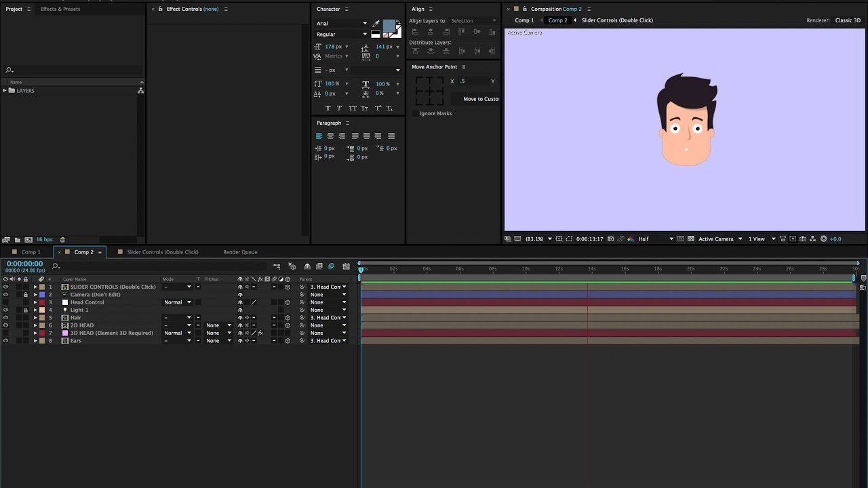
Task: Expand Head Control layer properties
Action: coord(35,302)
